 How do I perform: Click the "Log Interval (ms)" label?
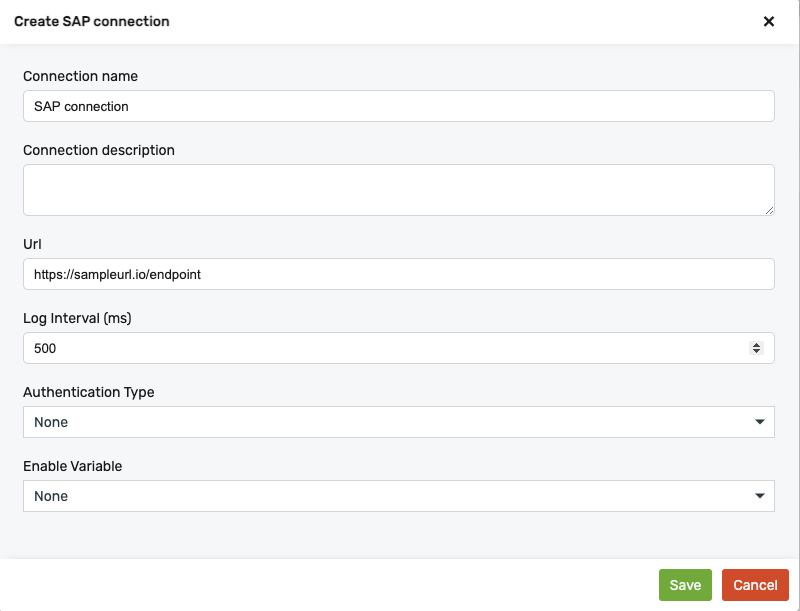point(78,318)
